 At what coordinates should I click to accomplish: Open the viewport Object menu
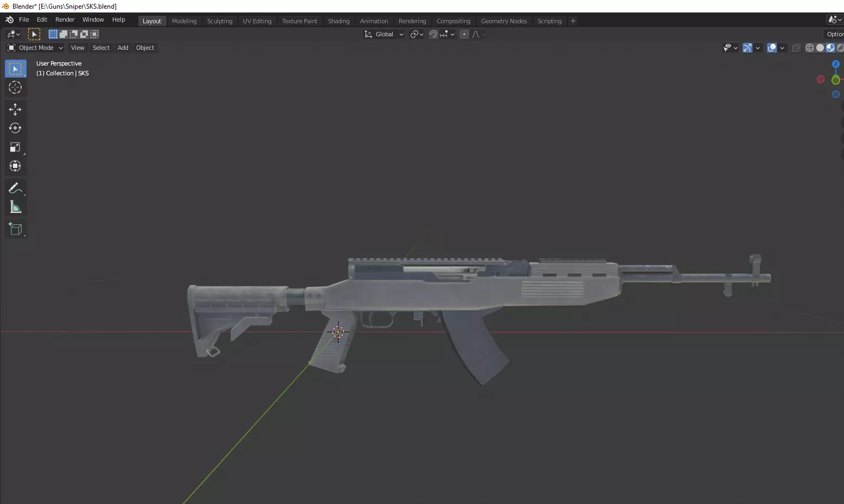(x=145, y=48)
